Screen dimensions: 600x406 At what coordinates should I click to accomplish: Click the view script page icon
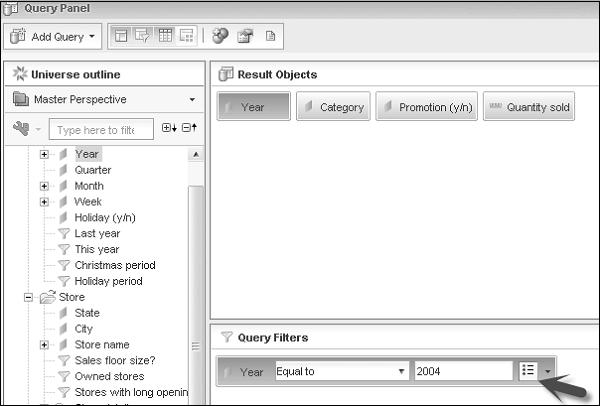coord(270,36)
